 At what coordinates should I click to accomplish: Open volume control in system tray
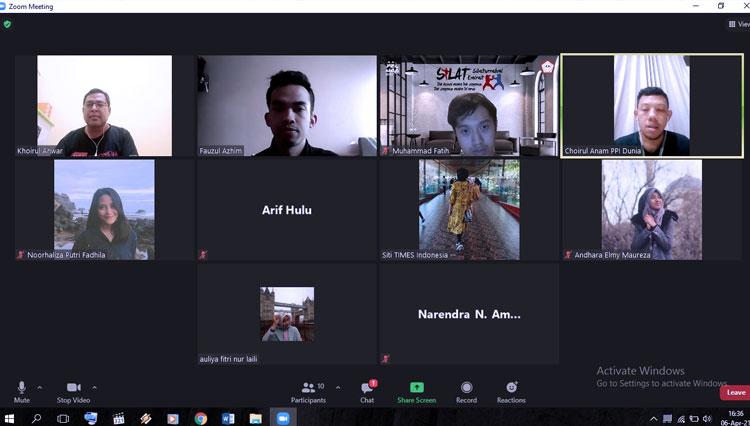[x=707, y=419]
